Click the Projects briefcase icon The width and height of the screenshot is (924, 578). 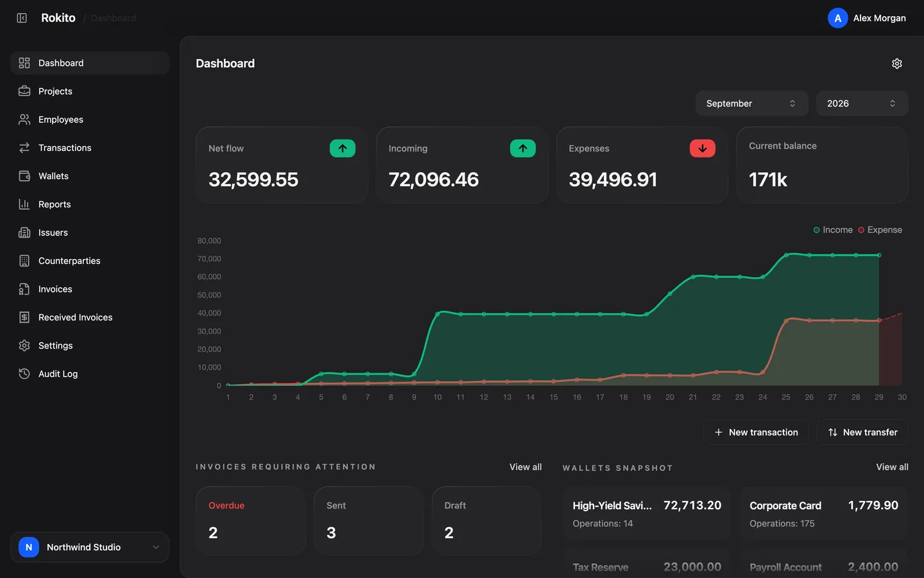pyautogui.click(x=24, y=91)
